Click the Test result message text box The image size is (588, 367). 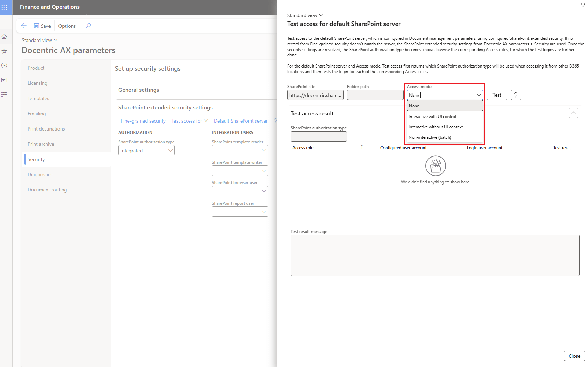[x=435, y=255]
